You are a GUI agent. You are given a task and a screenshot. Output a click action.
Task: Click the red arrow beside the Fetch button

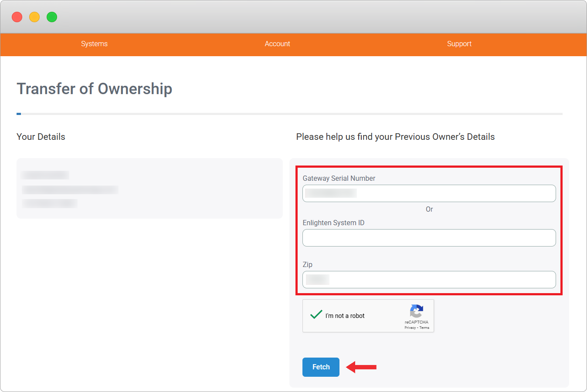tap(362, 367)
